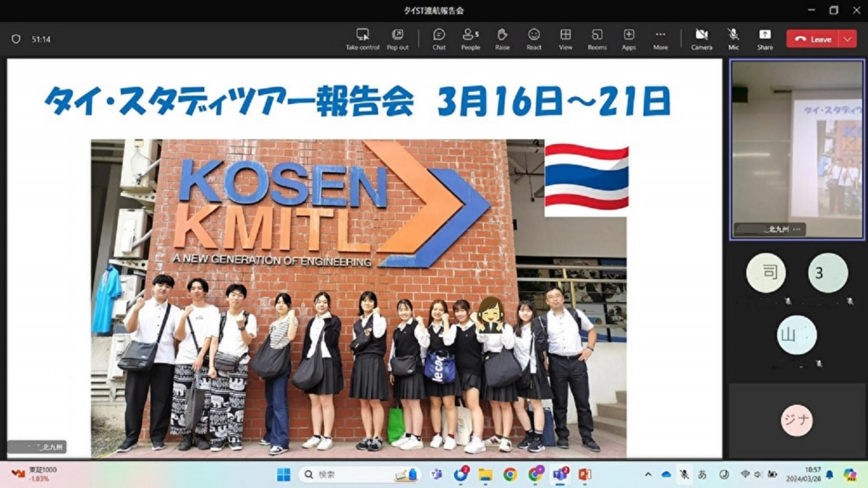Expand the Leave options arrow
The image size is (868, 488).
[x=848, y=39]
